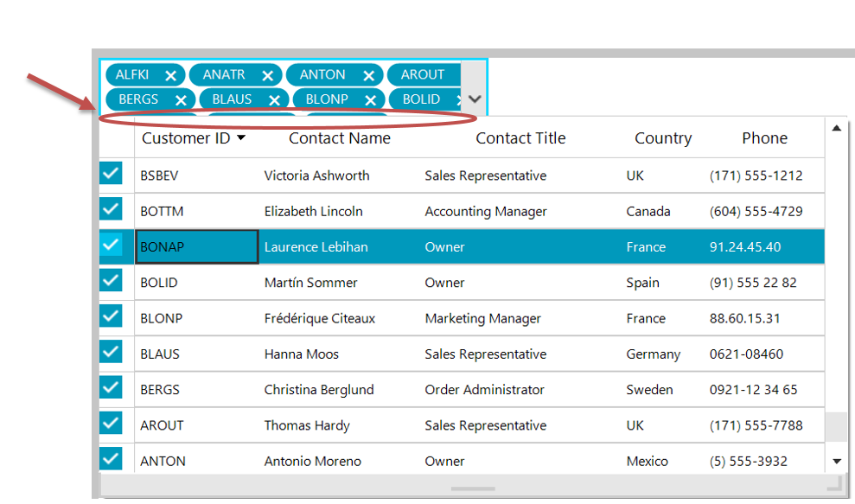Remove the BLONP token
Screen dimensions: 855x504
368,100
